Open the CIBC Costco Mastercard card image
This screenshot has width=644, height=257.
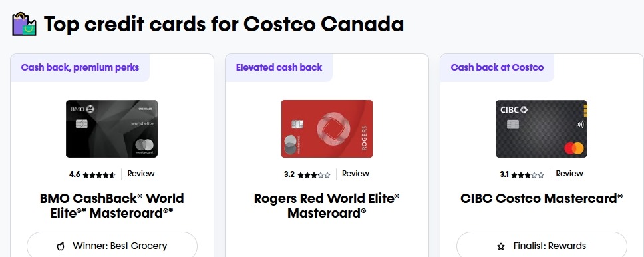pos(542,128)
